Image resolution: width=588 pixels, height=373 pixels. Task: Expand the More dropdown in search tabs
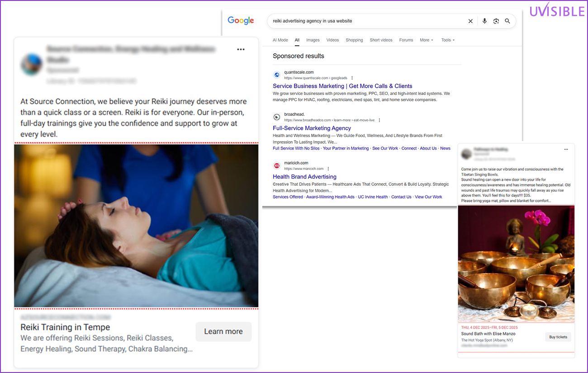426,40
